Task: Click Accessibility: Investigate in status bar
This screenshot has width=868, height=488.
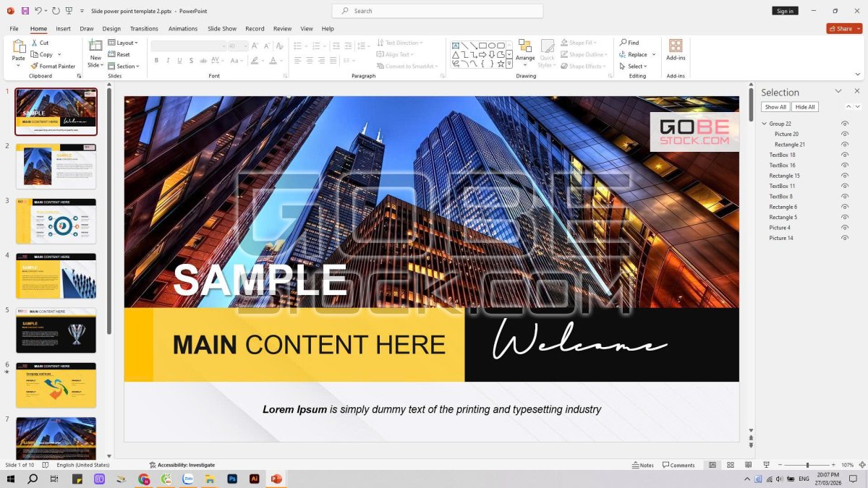Action: click(182, 465)
